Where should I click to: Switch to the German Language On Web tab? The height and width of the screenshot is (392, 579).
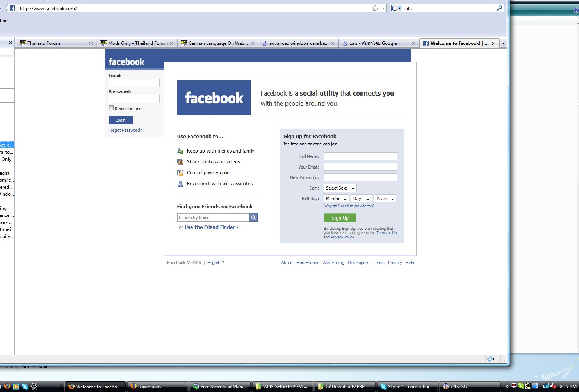217,43
